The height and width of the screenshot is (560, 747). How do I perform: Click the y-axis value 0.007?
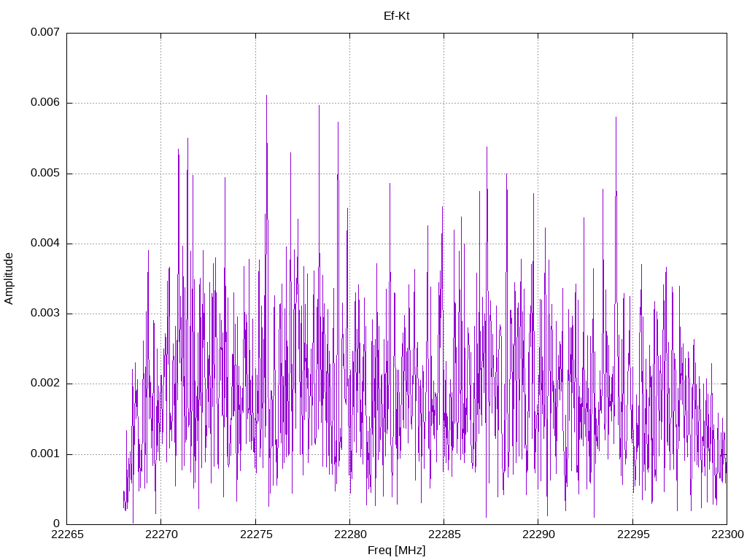click(x=45, y=32)
